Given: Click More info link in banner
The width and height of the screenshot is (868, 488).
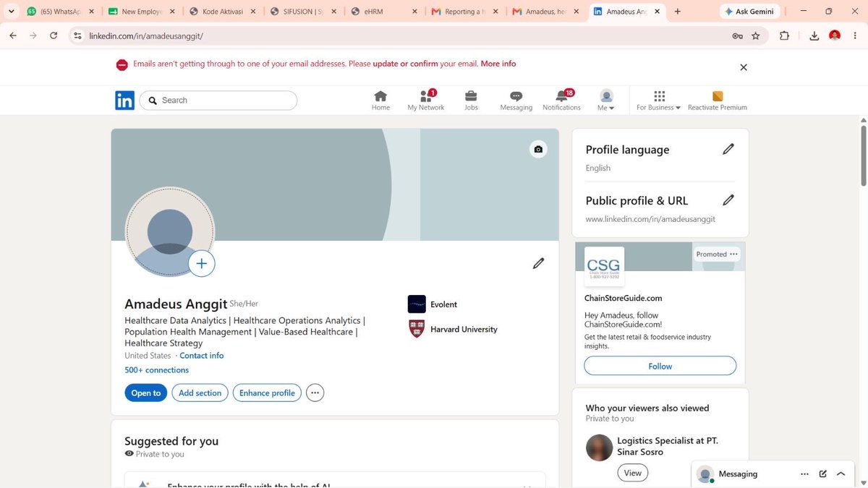Looking at the screenshot, I should (498, 64).
